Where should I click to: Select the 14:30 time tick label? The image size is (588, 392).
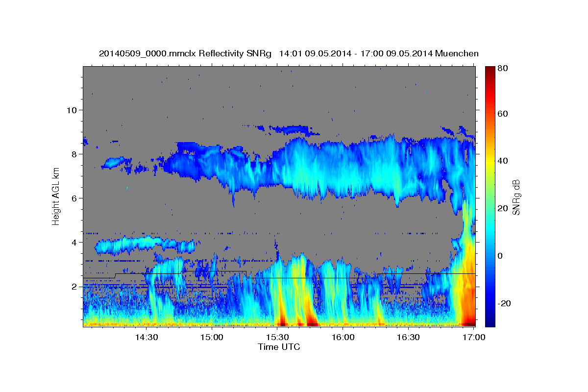(147, 337)
